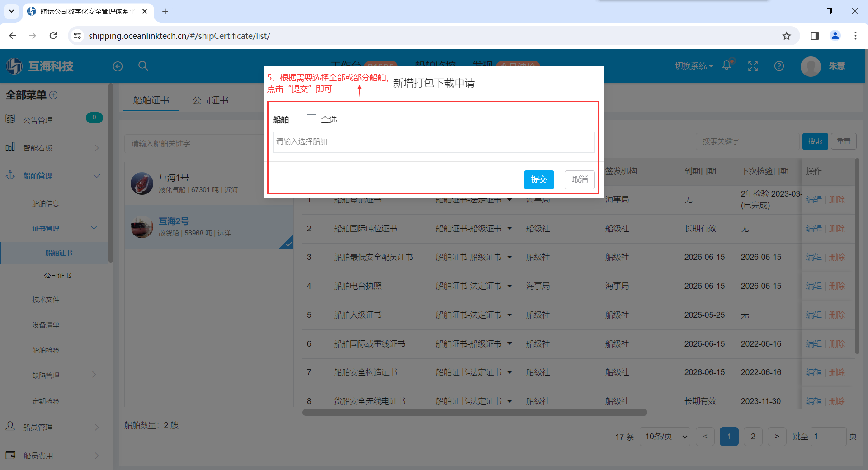The height and width of the screenshot is (470, 868).
Task: Go to page 2
Action: click(753, 437)
